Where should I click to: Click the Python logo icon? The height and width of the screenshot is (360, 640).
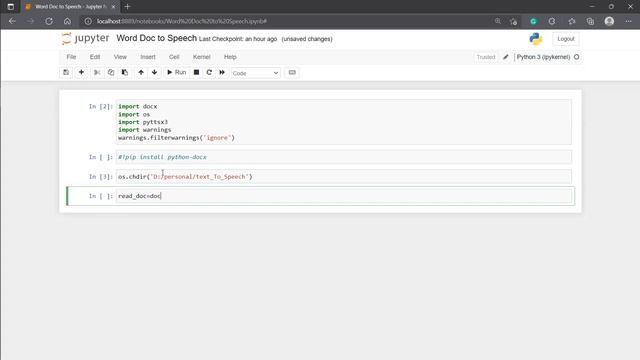pyautogui.click(x=536, y=39)
